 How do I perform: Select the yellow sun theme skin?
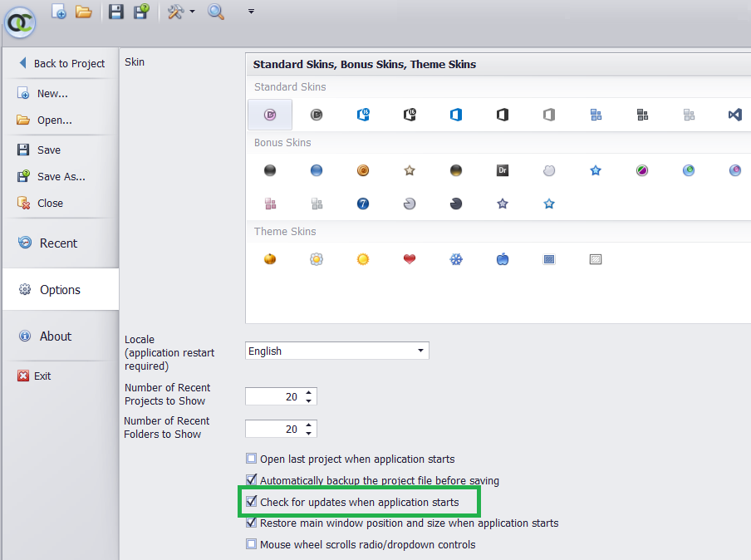tap(363, 259)
